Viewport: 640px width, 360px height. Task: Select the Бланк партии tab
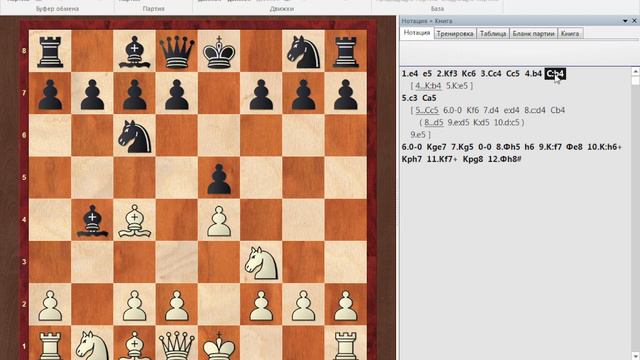533,33
